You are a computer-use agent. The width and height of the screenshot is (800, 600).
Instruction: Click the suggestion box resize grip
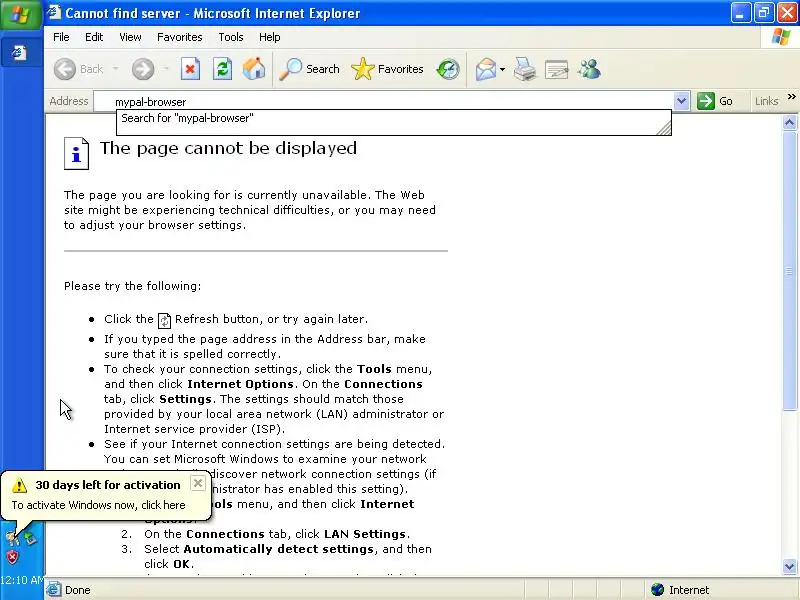click(664, 128)
